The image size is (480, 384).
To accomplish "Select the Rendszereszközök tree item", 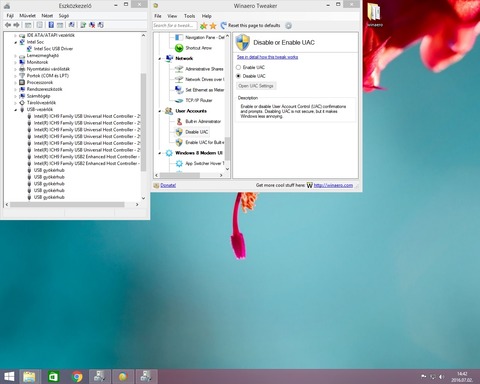I will [x=44, y=89].
